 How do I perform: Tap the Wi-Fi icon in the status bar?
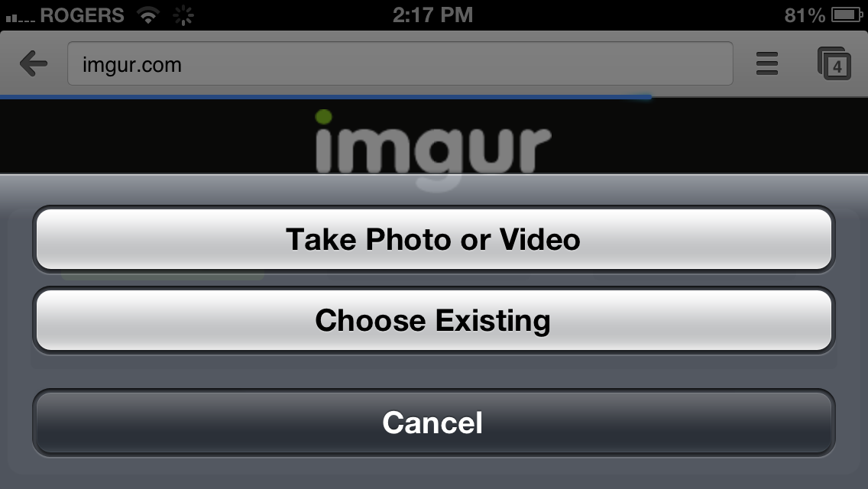pos(147,15)
